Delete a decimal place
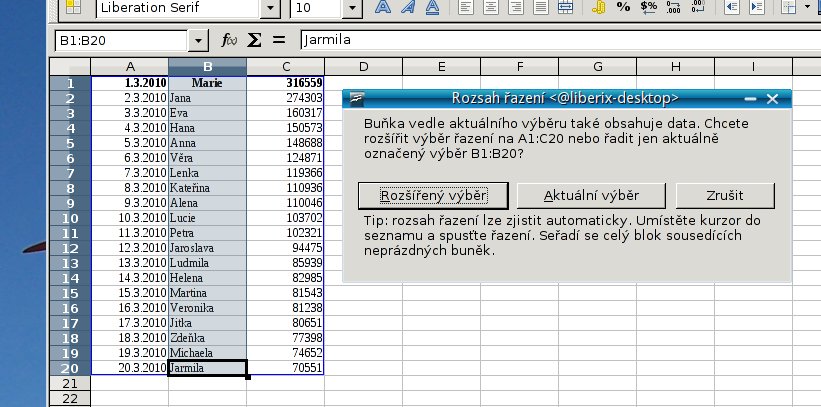Image resolution: width=821 pixels, height=407 pixels. [698, 7]
